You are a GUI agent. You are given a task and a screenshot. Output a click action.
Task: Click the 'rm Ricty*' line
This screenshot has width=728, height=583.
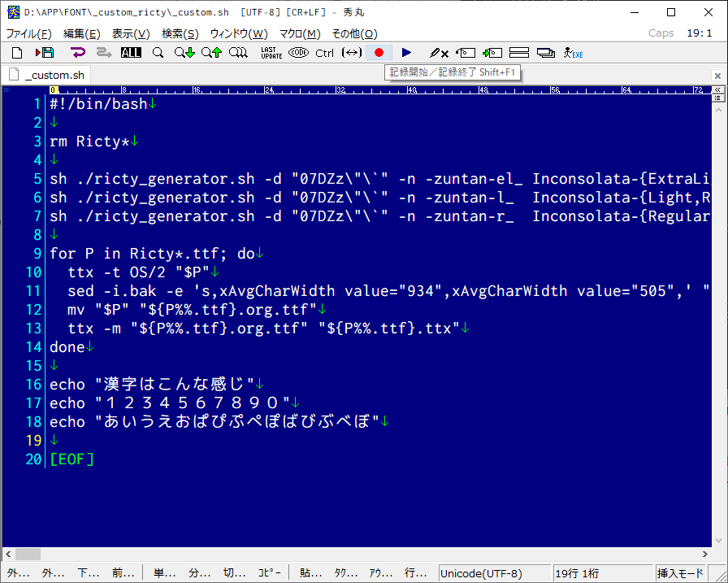click(89, 141)
